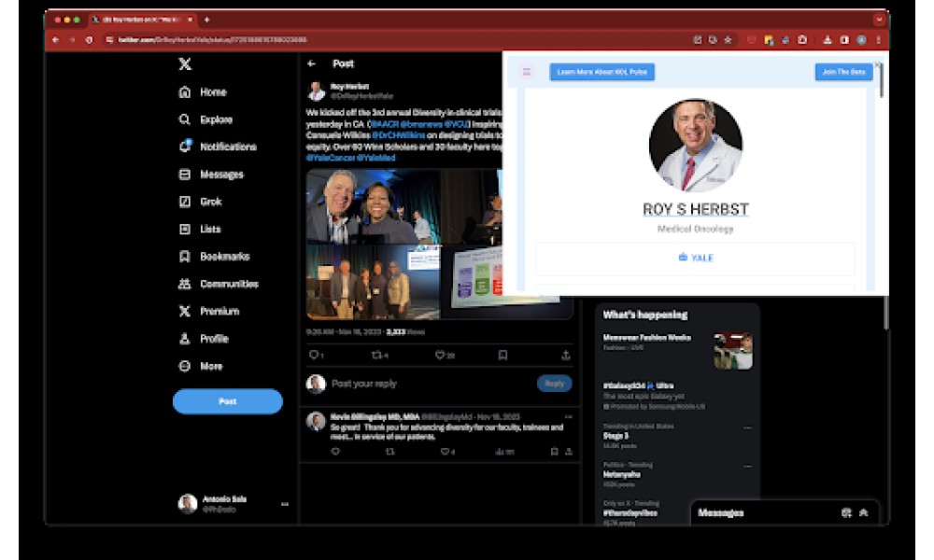The height and width of the screenshot is (560, 934).
Task: Open new message icon in Messages drawer
Action: pos(846,513)
